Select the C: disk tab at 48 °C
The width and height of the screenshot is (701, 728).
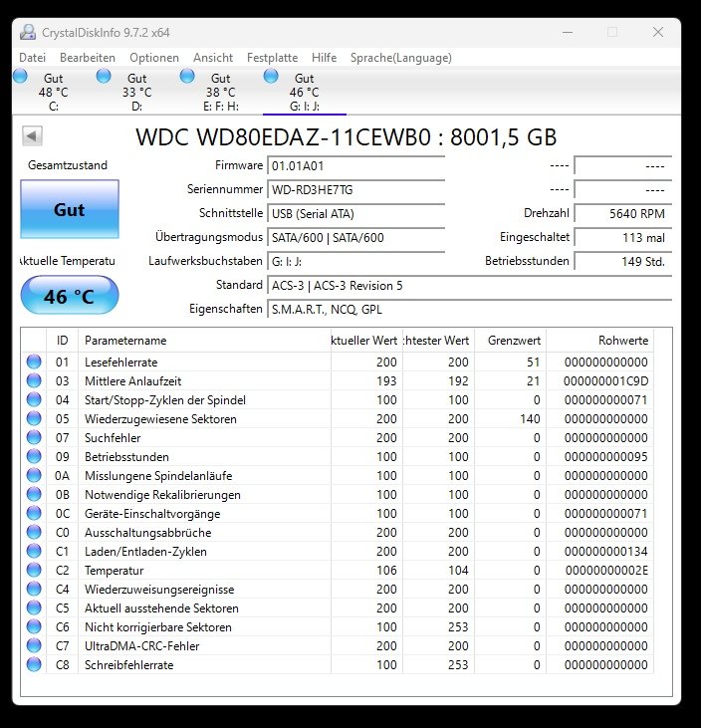(54, 92)
